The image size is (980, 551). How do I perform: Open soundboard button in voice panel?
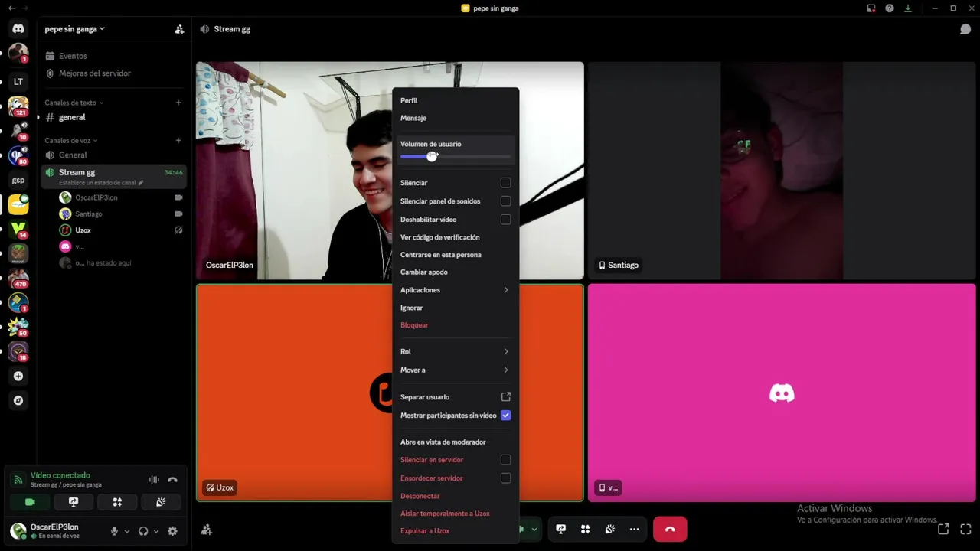(x=161, y=502)
